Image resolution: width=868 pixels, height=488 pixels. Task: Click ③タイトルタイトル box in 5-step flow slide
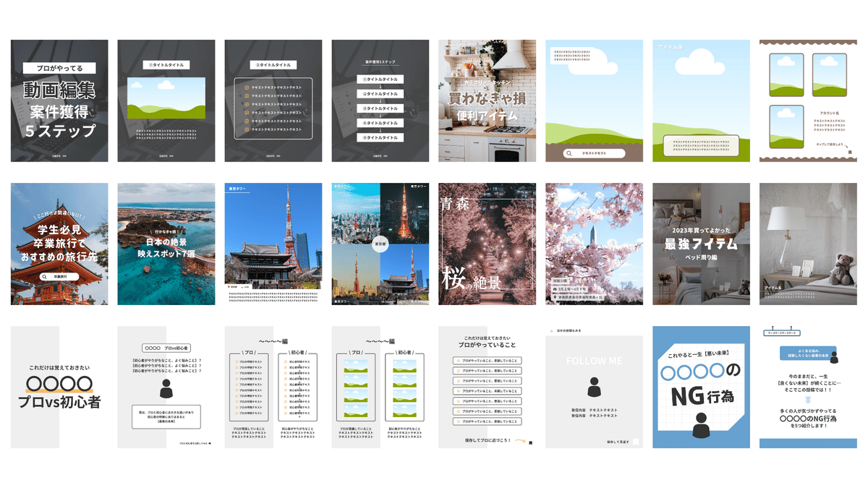[x=380, y=108]
